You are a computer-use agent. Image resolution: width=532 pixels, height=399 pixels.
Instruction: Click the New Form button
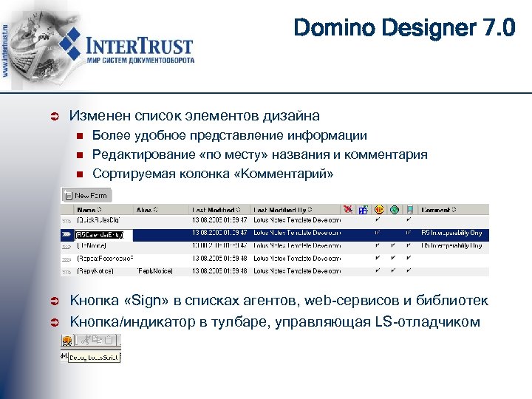(x=87, y=195)
